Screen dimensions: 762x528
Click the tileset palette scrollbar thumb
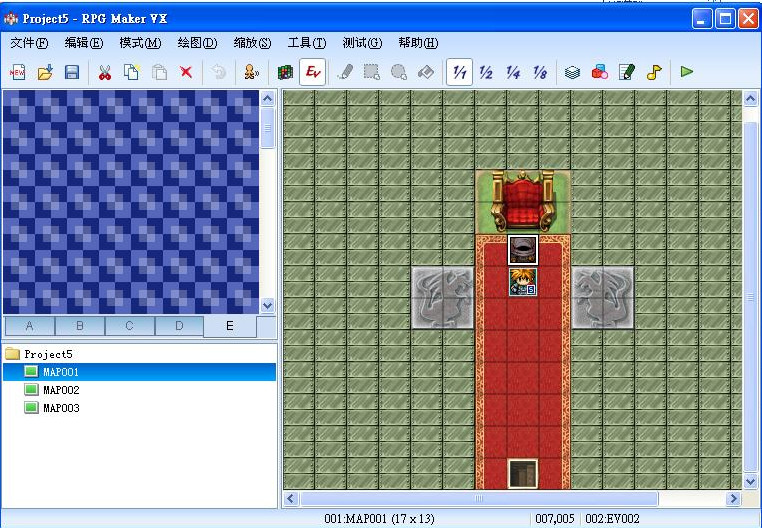(268, 128)
